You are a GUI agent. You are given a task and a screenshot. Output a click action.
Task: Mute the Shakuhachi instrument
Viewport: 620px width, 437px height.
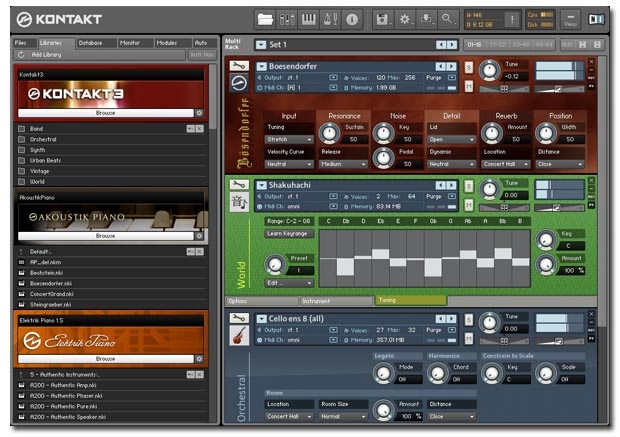469,204
